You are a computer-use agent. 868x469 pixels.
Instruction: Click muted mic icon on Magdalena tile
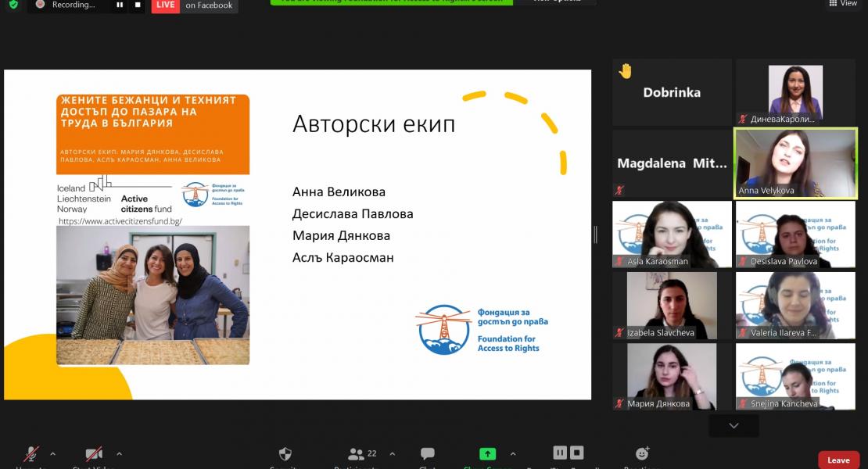[x=619, y=190]
